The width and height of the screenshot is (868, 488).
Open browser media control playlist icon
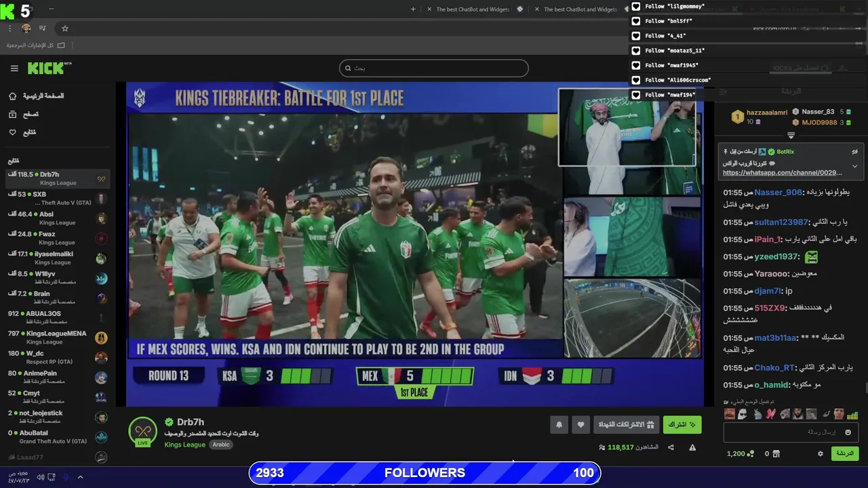(43, 28)
